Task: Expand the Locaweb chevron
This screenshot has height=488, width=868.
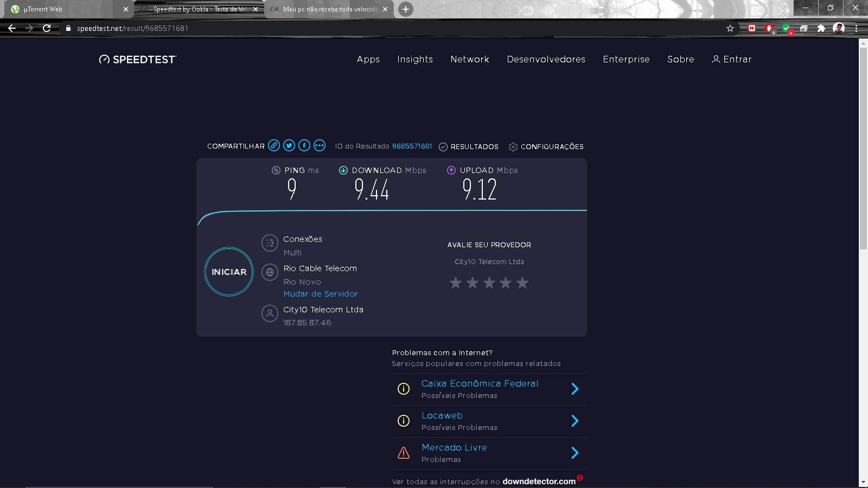Action: (575, 421)
